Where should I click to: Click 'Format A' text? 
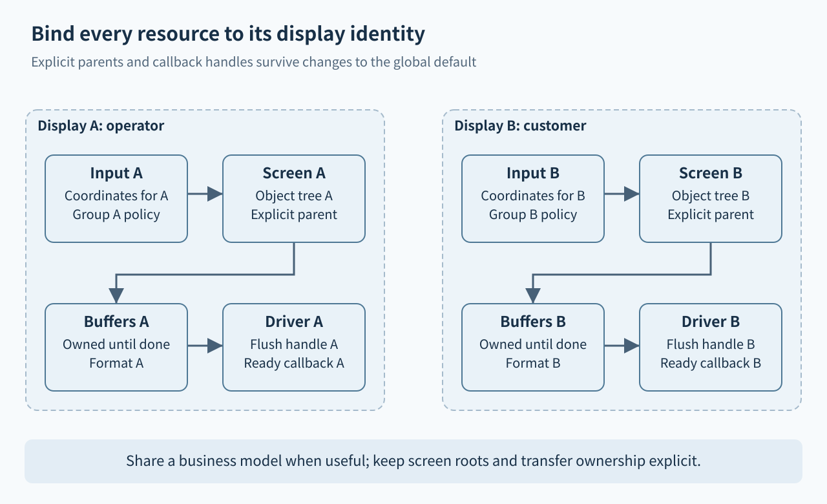(x=116, y=363)
